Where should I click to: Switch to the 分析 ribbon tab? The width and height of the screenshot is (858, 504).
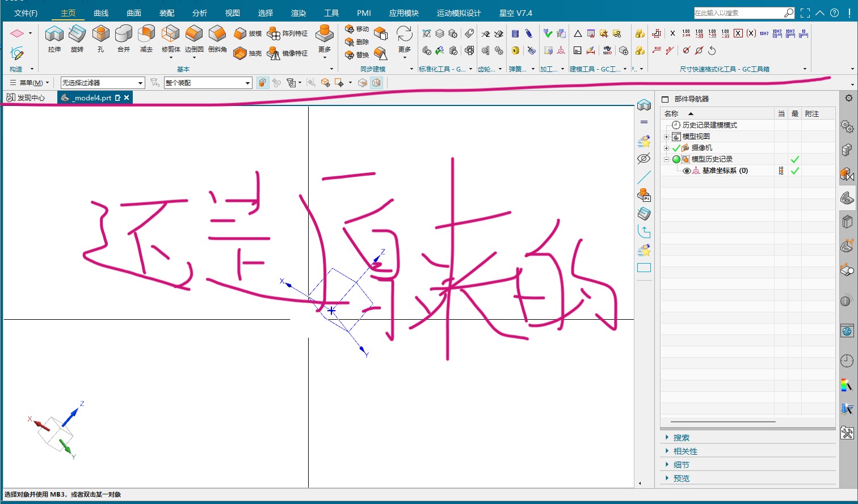(x=200, y=13)
